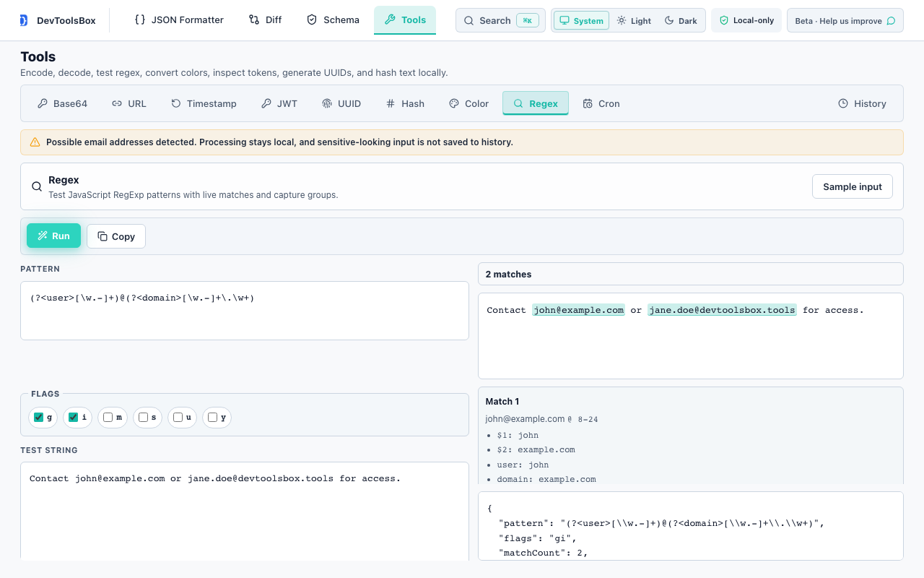Focus the Pattern input field
The width and height of the screenshot is (924, 578).
(245, 311)
